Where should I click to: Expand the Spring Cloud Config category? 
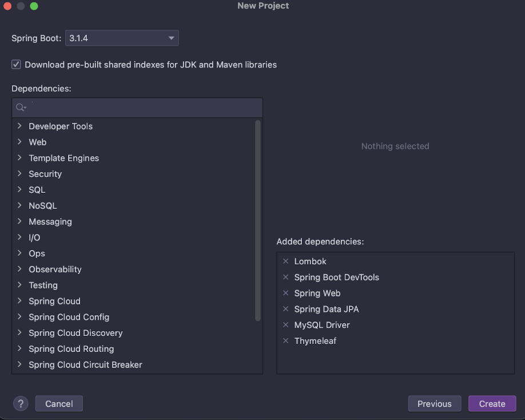tap(19, 317)
